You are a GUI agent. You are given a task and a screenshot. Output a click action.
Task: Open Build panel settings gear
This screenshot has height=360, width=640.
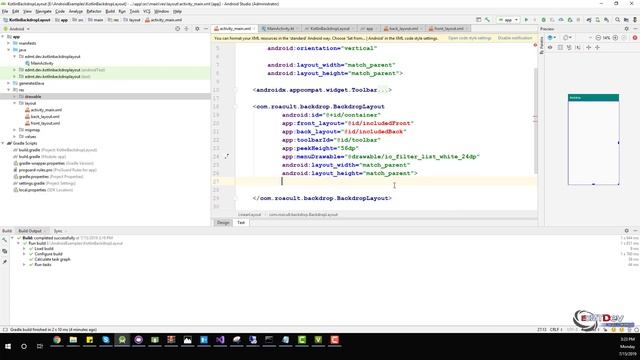(627, 231)
